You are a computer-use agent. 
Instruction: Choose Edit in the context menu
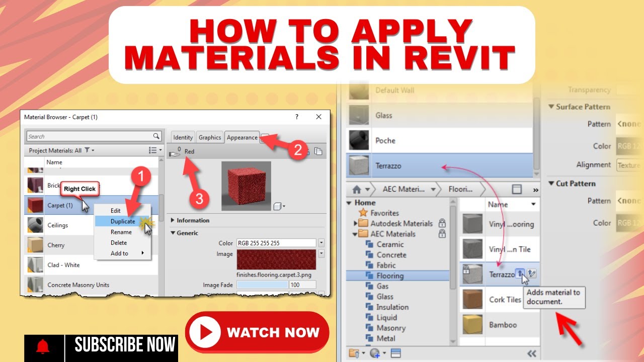(x=116, y=211)
